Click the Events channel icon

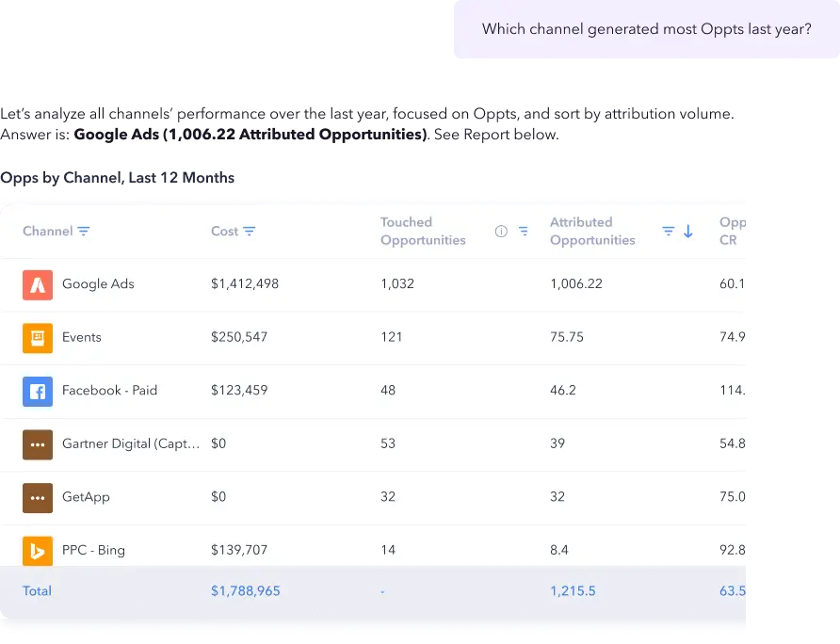coord(37,338)
